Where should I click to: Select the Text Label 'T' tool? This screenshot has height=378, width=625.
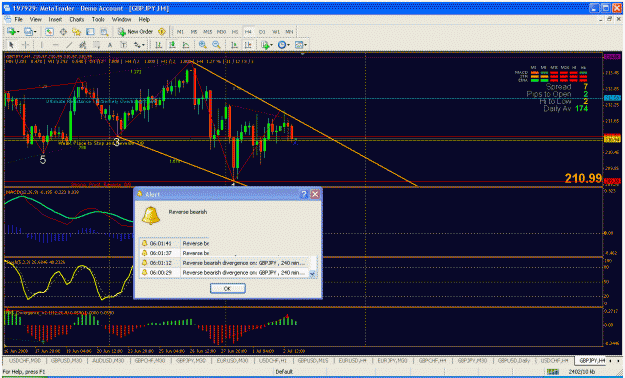(x=124, y=45)
